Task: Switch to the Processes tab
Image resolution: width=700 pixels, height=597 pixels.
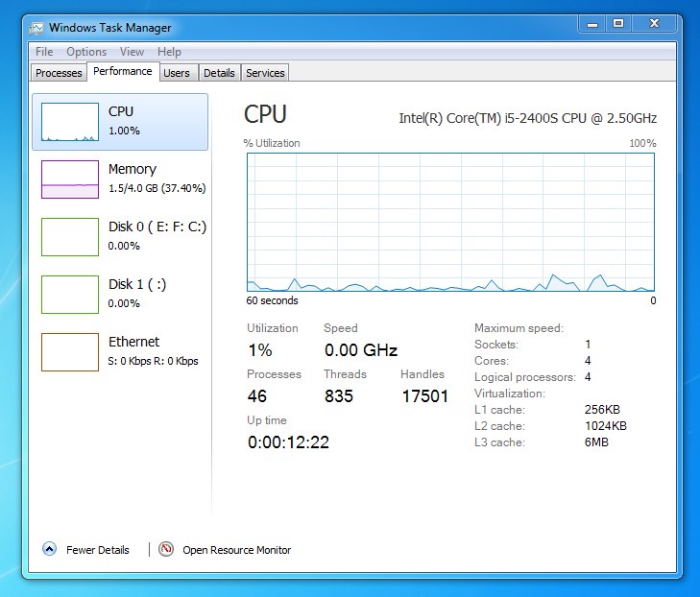Action: [59, 73]
